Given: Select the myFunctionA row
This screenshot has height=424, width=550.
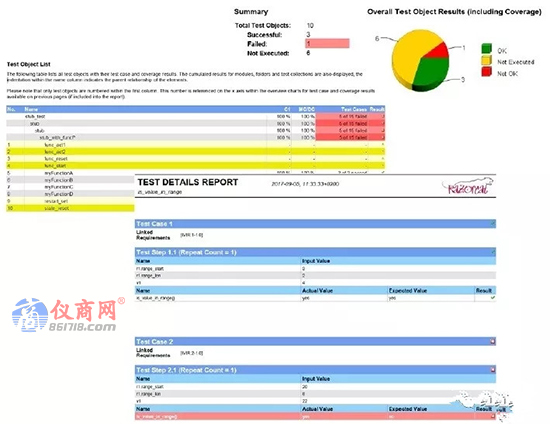Looking at the screenshot, I should 70,173.
